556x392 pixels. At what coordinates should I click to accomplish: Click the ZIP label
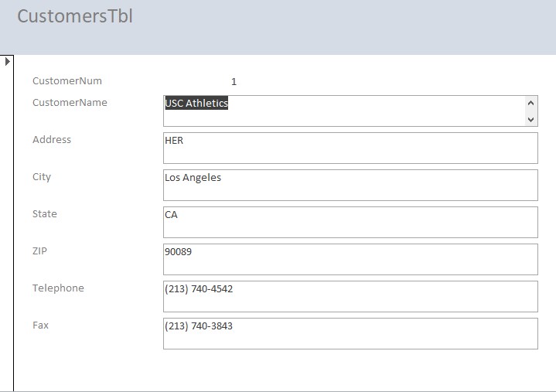(39, 251)
